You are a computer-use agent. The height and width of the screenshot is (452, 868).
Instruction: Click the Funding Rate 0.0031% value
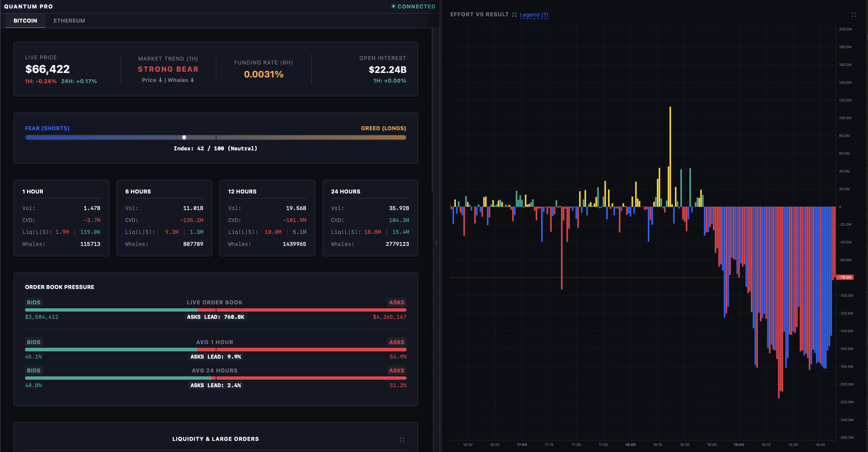tap(263, 74)
